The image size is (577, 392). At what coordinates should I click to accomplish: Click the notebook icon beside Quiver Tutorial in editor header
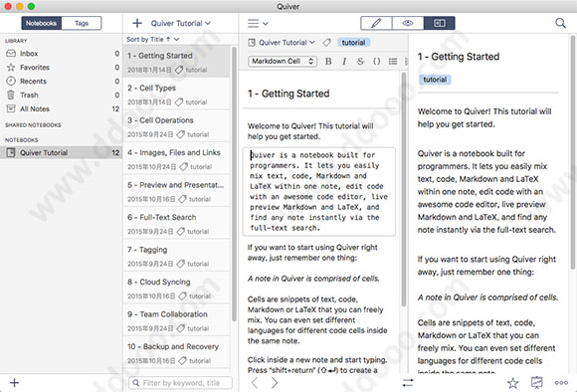click(252, 43)
